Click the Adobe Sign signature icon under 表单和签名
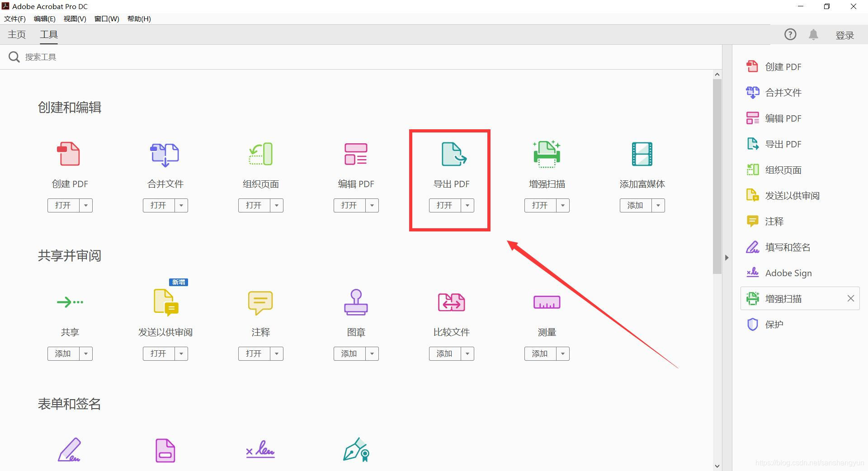868x471 pixels. (260, 449)
